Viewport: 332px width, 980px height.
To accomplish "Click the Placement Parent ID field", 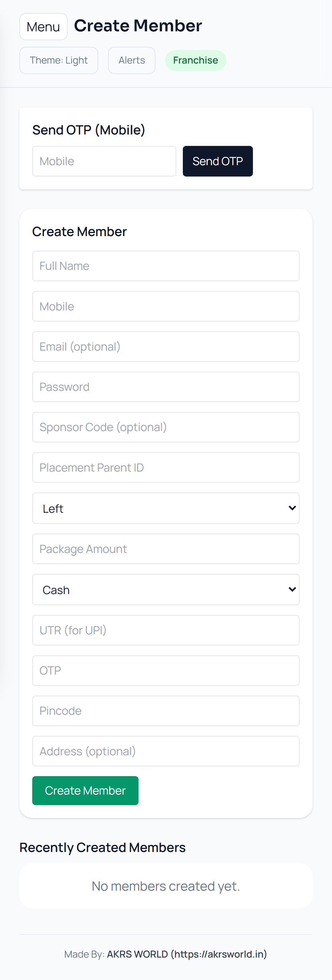I will click(166, 468).
